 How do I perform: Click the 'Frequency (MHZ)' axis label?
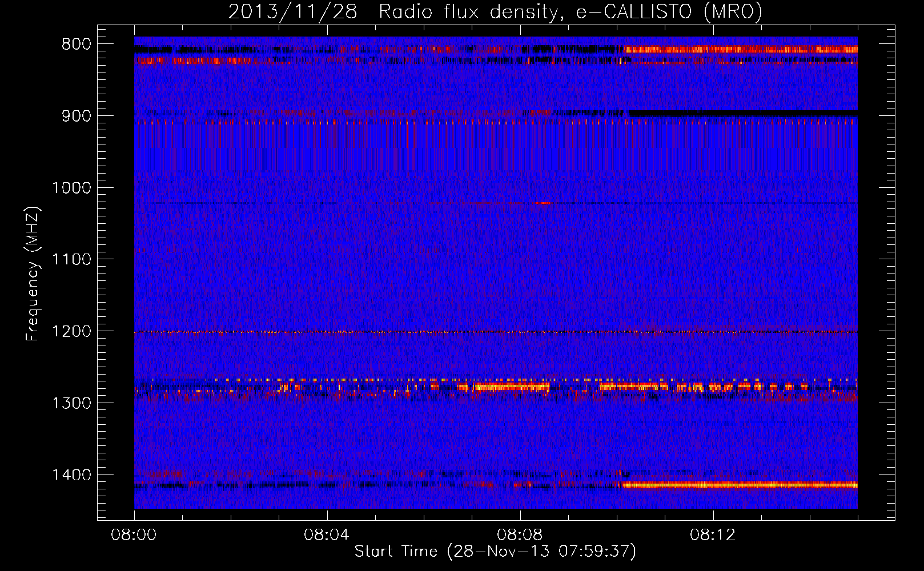click(x=33, y=274)
